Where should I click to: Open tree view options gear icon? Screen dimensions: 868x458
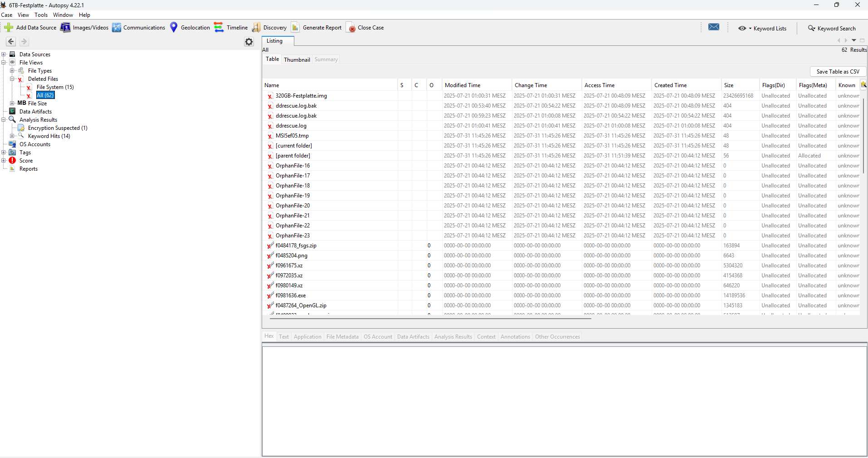(x=249, y=42)
